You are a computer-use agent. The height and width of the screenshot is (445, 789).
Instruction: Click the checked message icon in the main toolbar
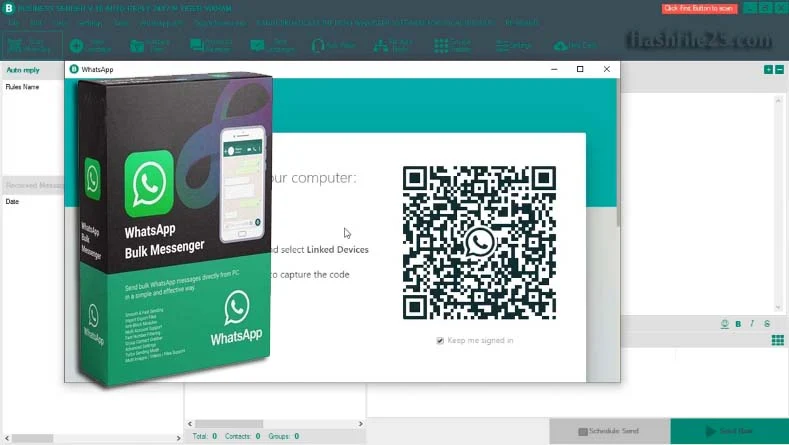257,46
